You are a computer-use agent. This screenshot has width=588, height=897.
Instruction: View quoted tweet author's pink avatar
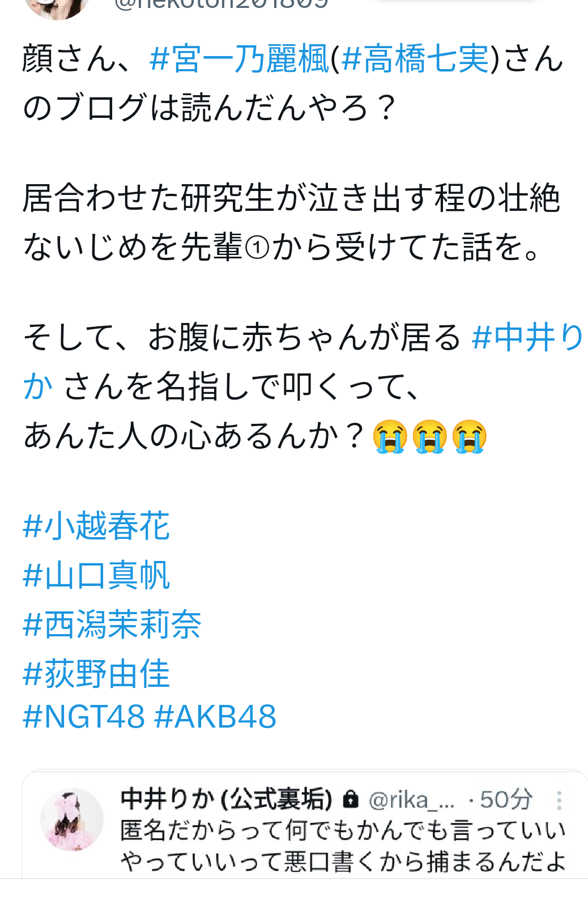(72, 819)
